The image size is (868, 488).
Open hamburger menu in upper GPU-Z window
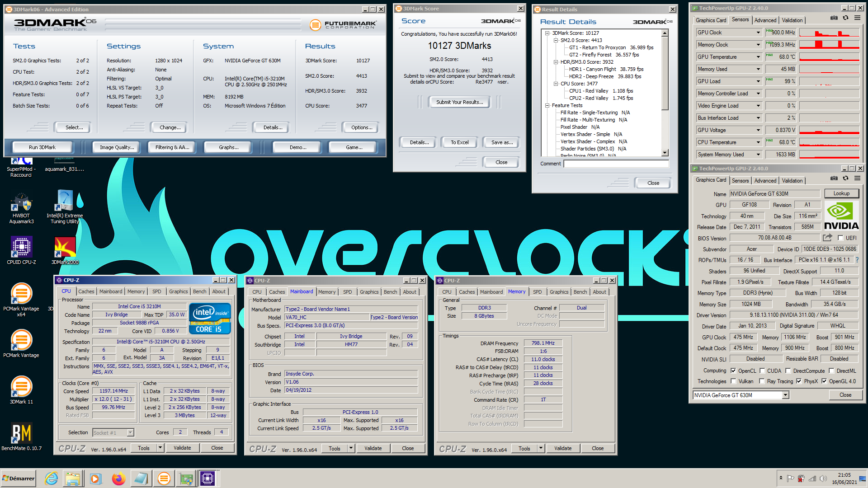tap(857, 18)
